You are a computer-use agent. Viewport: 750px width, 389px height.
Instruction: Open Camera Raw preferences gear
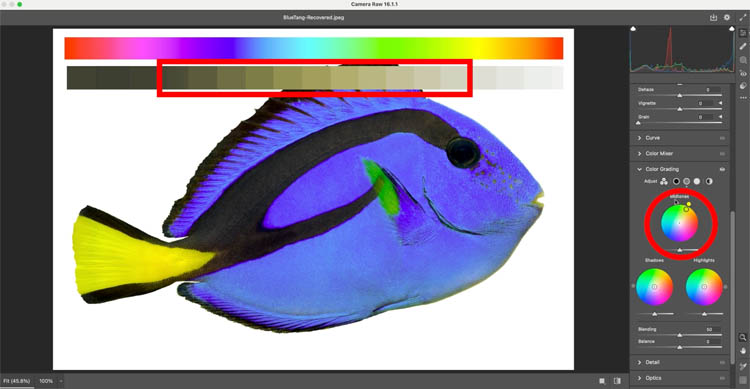click(x=727, y=17)
